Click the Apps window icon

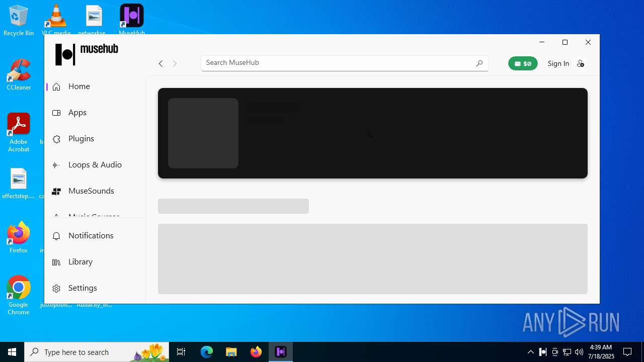pos(56,113)
